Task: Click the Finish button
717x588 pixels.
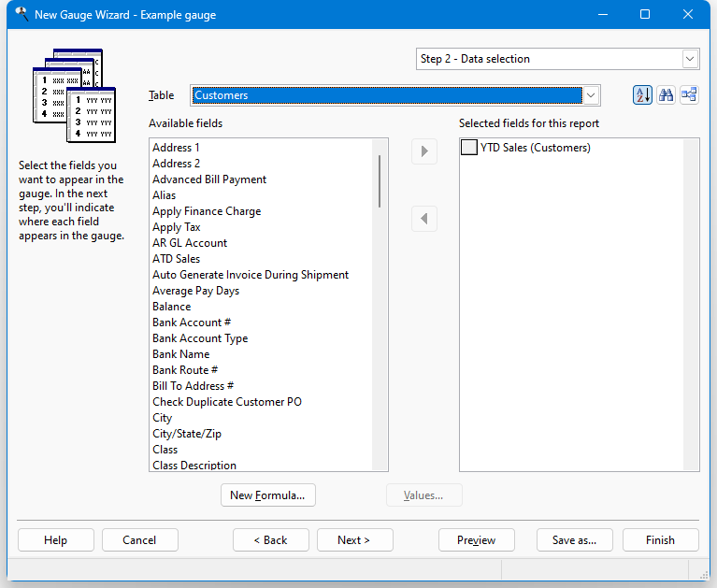Action: [x=660, y=540]
